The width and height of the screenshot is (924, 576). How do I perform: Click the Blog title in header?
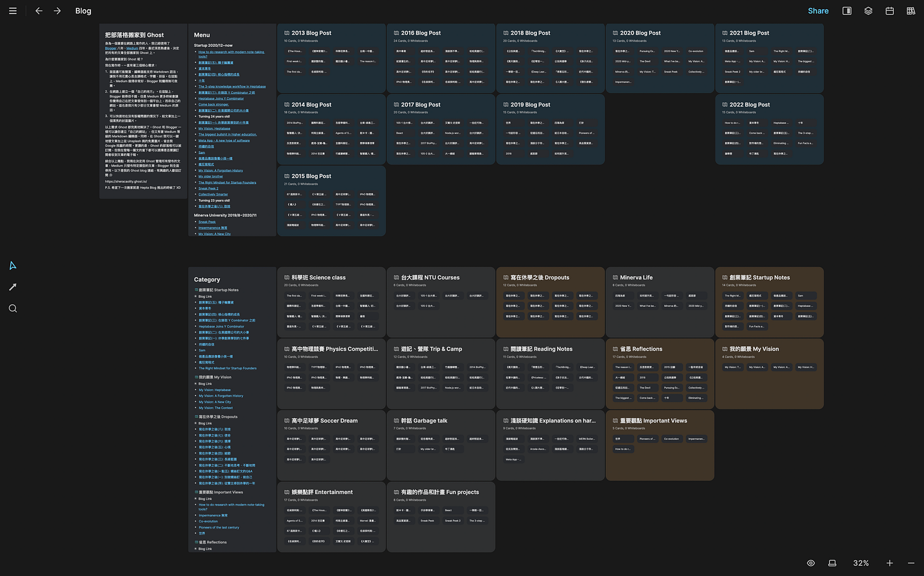pos(83,11)
